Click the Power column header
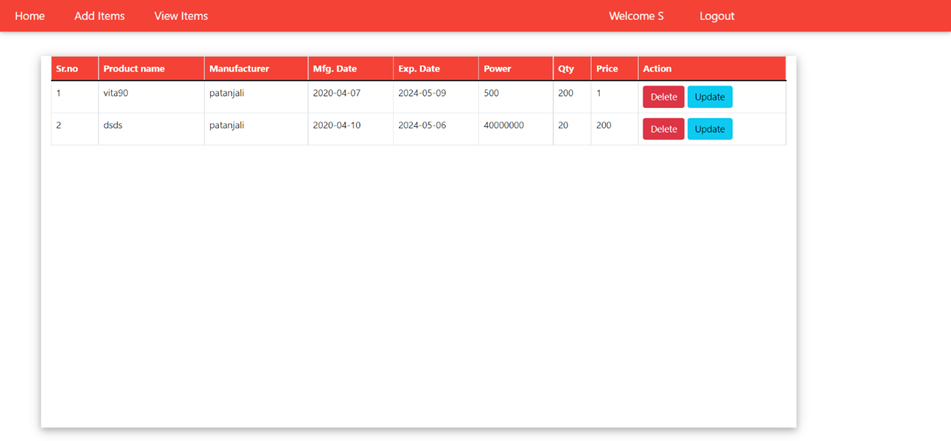 point(497,69)
